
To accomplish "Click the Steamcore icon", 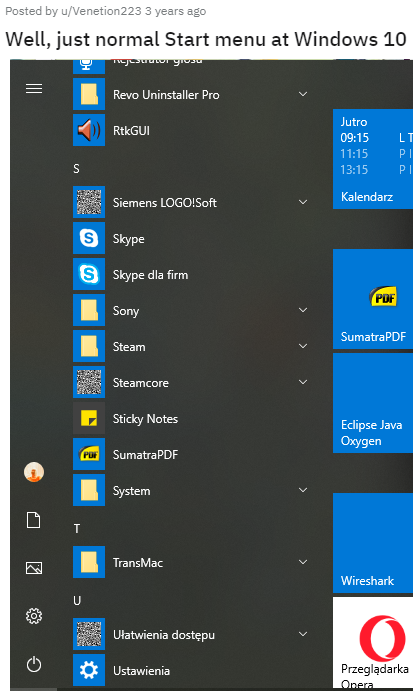I will click(x=89, y=382).
